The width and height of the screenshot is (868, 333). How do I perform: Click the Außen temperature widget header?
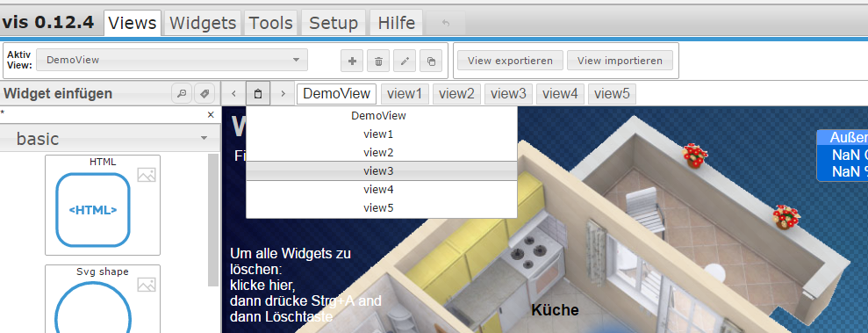coord(842,137)
